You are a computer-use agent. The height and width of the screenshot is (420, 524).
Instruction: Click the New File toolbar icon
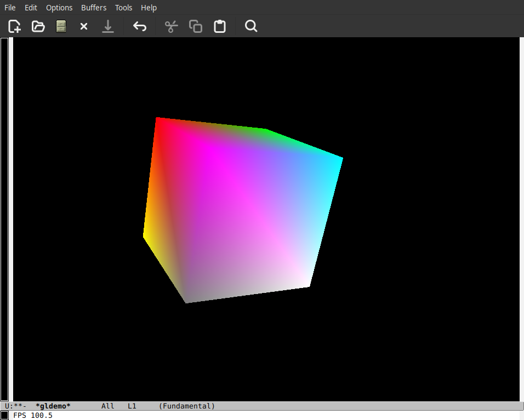point(15,26)
